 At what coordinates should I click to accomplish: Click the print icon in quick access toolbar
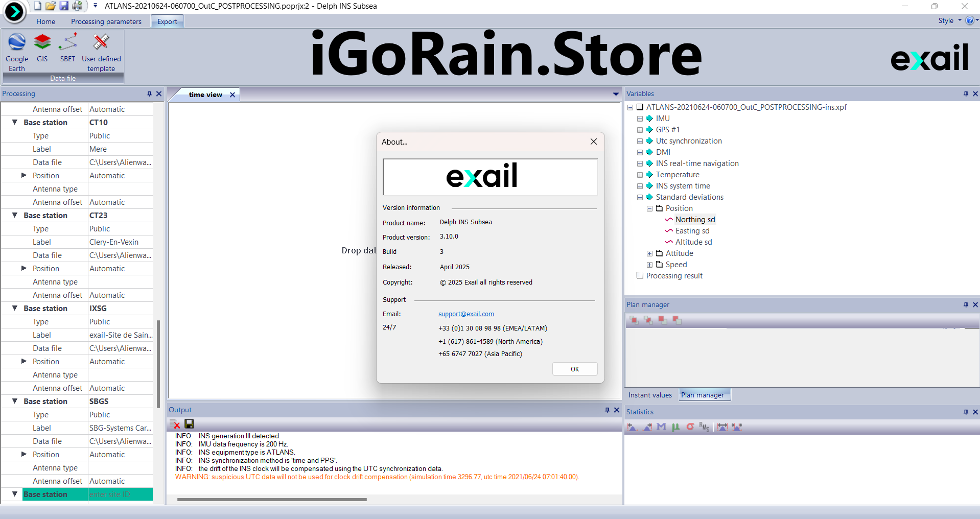pyautogui.click(x=77, y=6)
